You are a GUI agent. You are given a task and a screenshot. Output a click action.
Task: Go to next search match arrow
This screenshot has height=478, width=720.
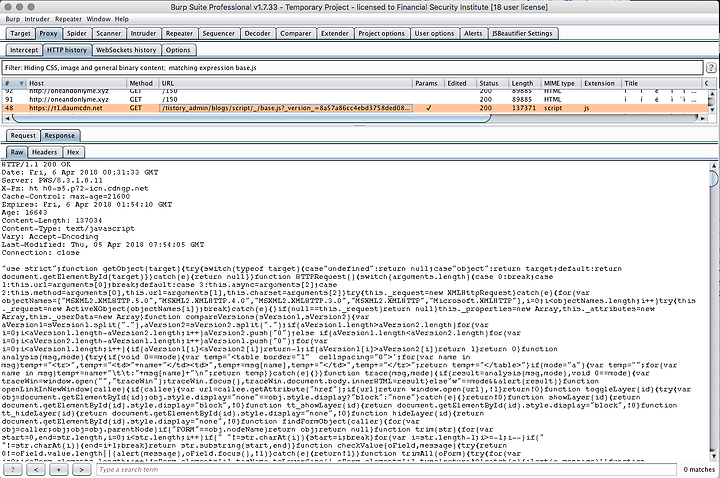[81, 469]
